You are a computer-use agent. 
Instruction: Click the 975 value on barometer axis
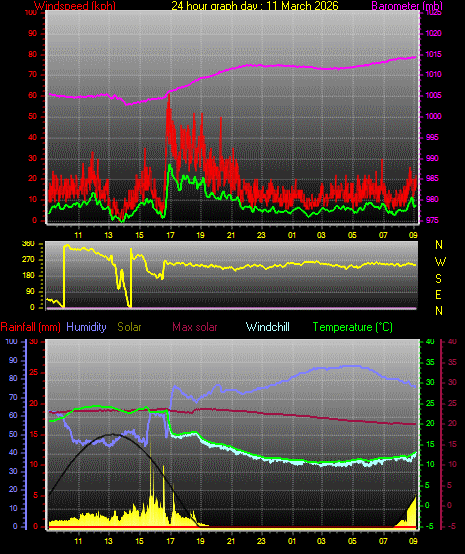[x=432, y=220]
